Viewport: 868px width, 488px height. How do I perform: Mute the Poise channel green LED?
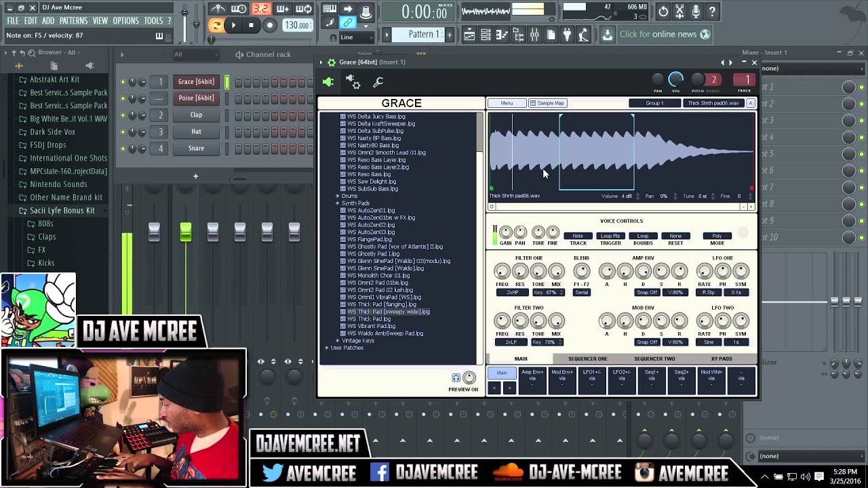(123, 99)
